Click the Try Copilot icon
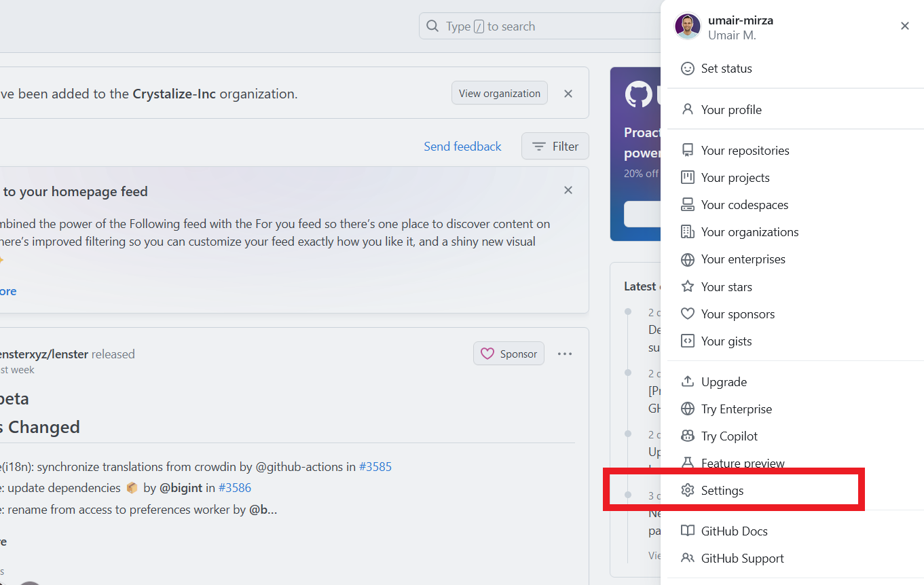924x585 pixels. click(688, 436)
